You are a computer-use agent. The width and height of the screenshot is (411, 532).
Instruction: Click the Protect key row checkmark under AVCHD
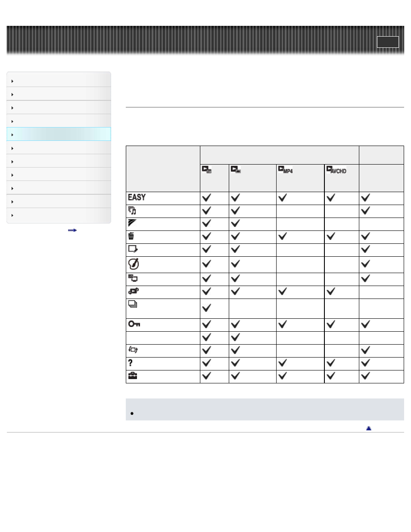tap(331, 324)
